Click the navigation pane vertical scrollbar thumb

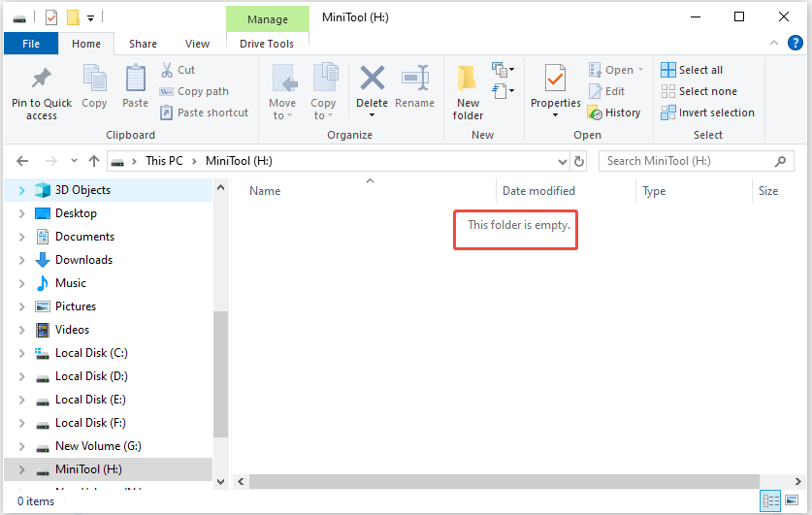point(220,374)
